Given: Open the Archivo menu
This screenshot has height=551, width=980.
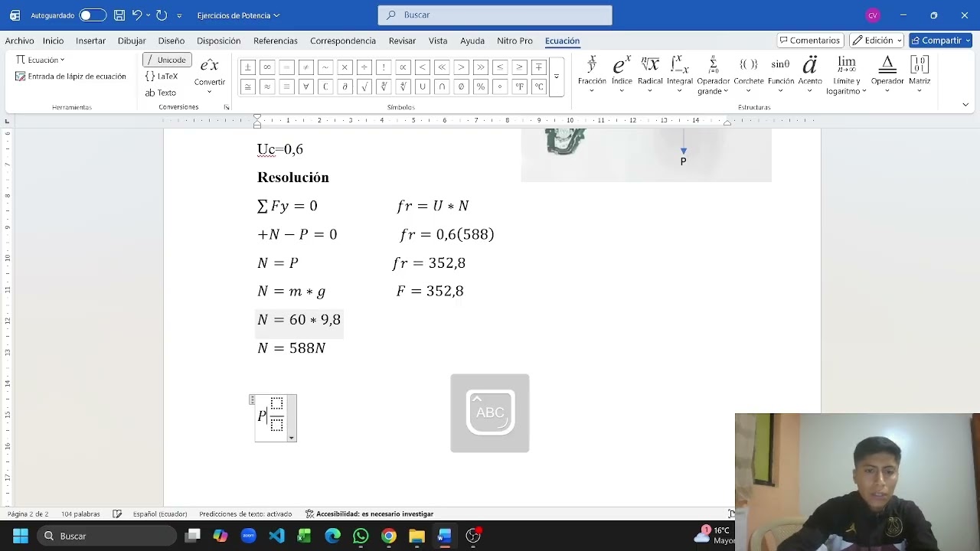Looking at the screenshot, I should [x=19, y=41].
